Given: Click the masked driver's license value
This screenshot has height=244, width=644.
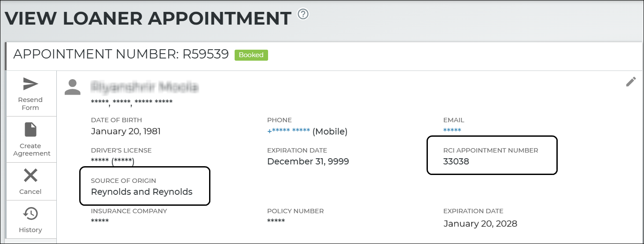Looking at the screenshot, I should point(112,161).
